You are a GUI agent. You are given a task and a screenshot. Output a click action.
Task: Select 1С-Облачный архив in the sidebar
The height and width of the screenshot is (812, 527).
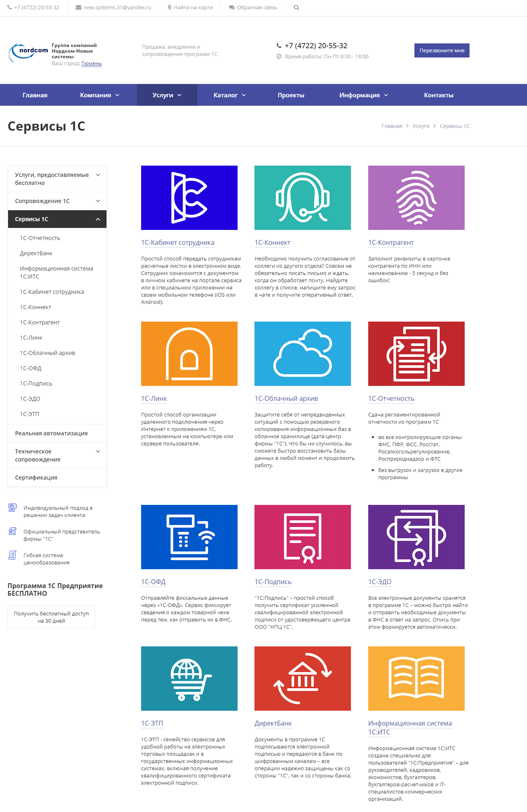[47, 353]
